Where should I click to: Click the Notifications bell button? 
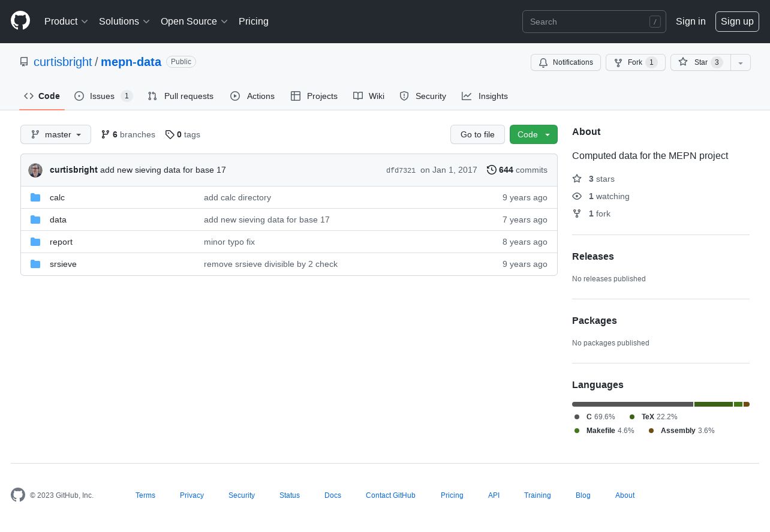coord(566,62)
